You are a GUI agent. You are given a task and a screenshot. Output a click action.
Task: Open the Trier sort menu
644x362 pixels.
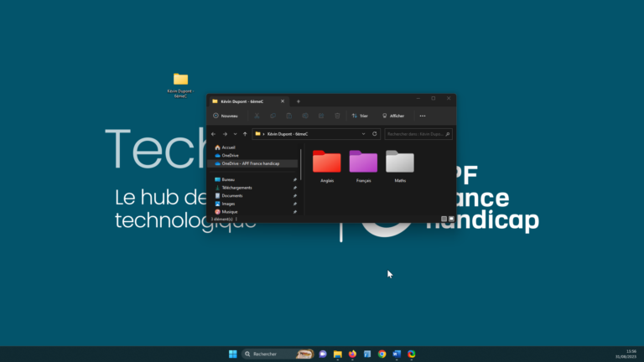coord(360,116)
